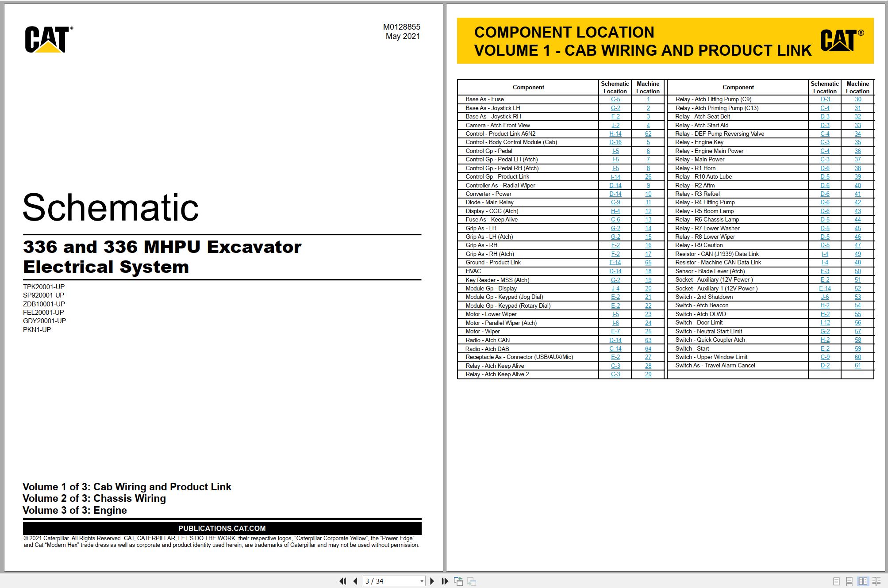Click the previous view navigation icon
The height and width of the screenshot is (588, 888).
(x=458, y=581)
